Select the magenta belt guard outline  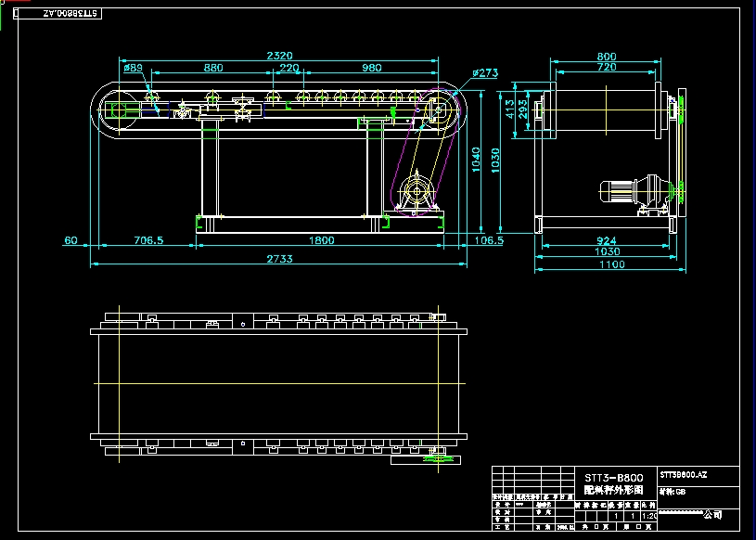(427, 152)
